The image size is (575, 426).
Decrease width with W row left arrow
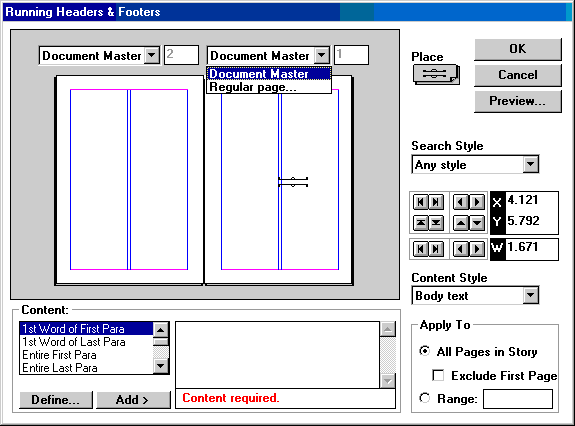click(x=461, y=249)
